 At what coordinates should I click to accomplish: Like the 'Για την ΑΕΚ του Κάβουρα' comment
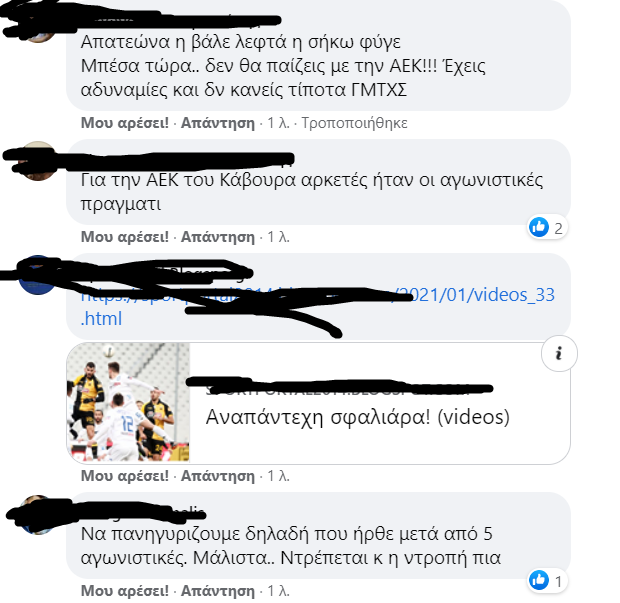(125, 237)
